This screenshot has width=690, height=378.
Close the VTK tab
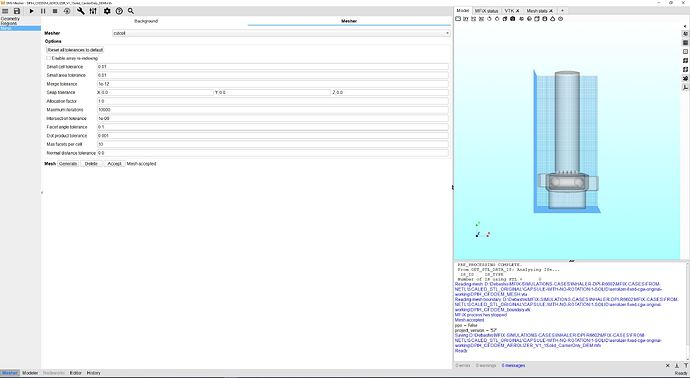[518, 11]
